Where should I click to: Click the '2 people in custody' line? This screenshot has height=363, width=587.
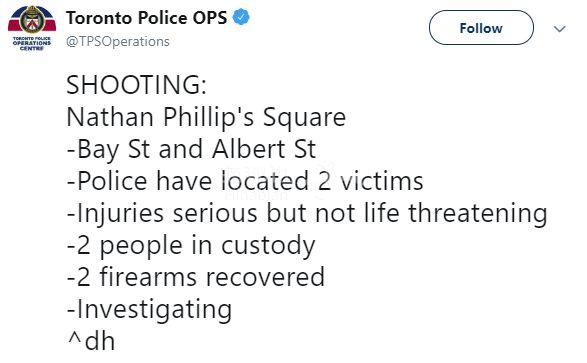tap(191, 246)
